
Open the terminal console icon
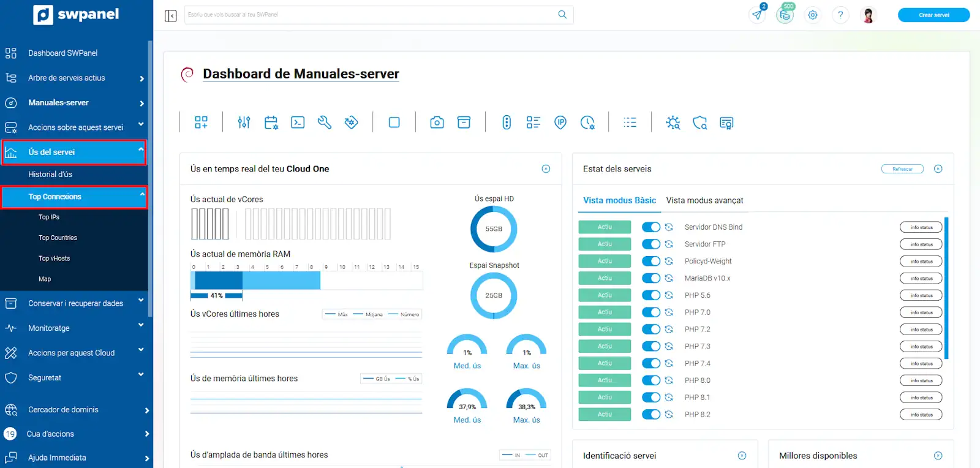[298, 123]
